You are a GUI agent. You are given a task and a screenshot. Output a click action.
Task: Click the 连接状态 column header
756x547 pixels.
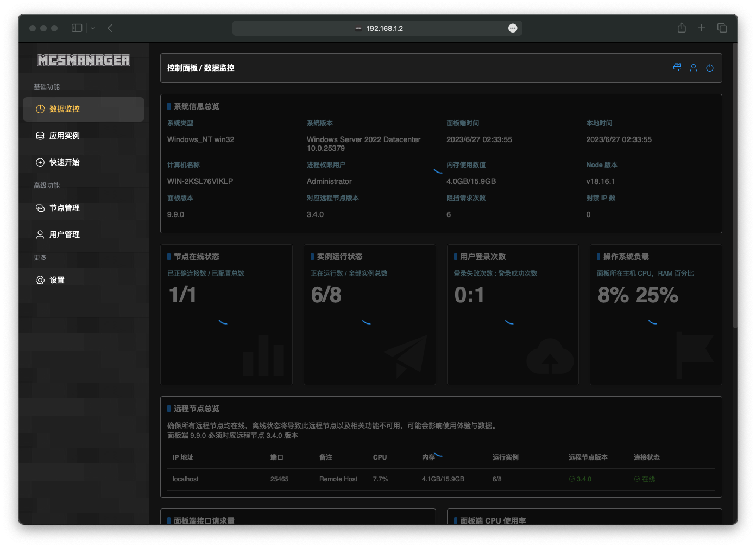click(647, 457)
